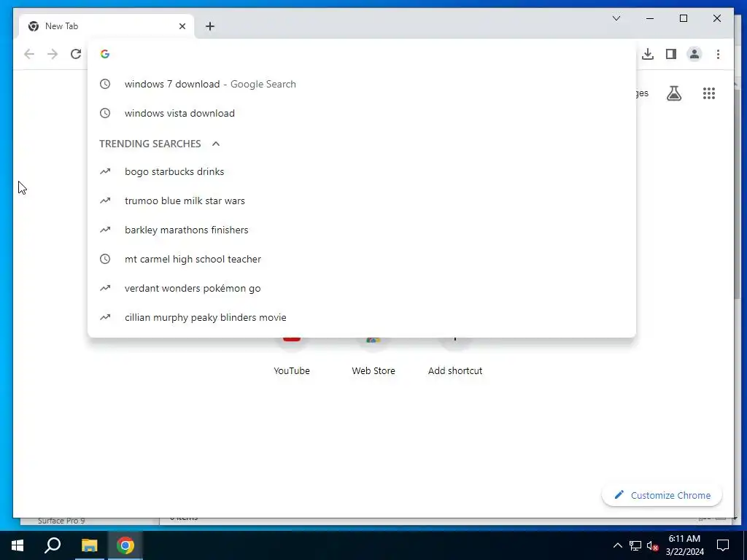
Task: Open the Search Labs flask icon
Action: (x=673, y=93)
